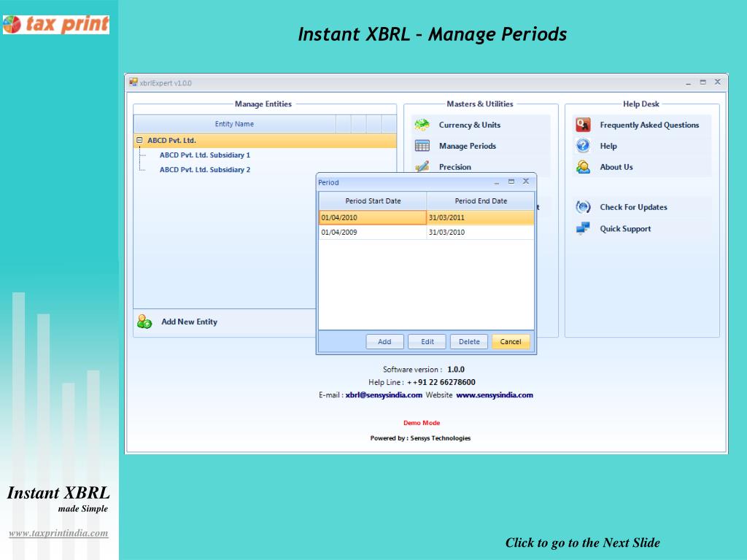Viewport: 747px width, 560px height.
Task: Open Help entry in Help Desk
Action: click(608, 146)
